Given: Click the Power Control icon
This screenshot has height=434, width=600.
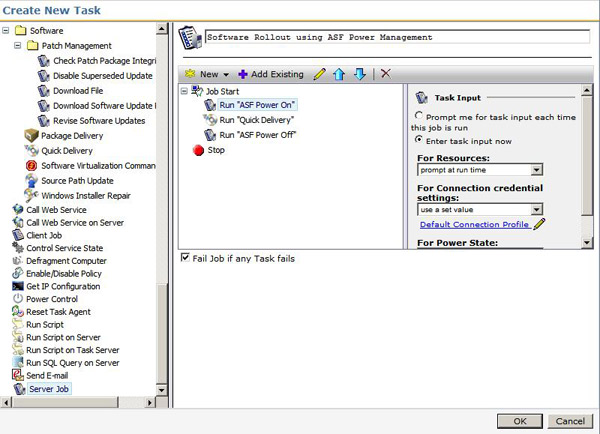Looking at the screenshot, I should click(18, 299).
